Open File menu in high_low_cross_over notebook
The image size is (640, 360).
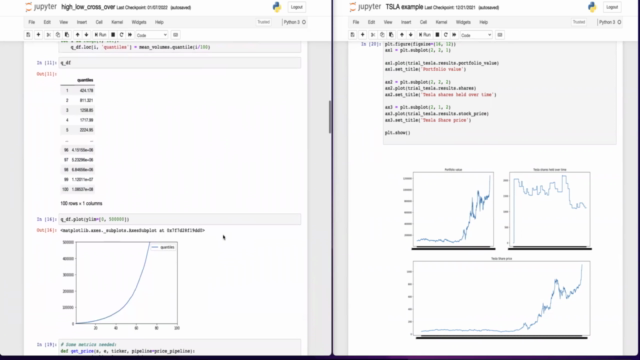(31, 22)
